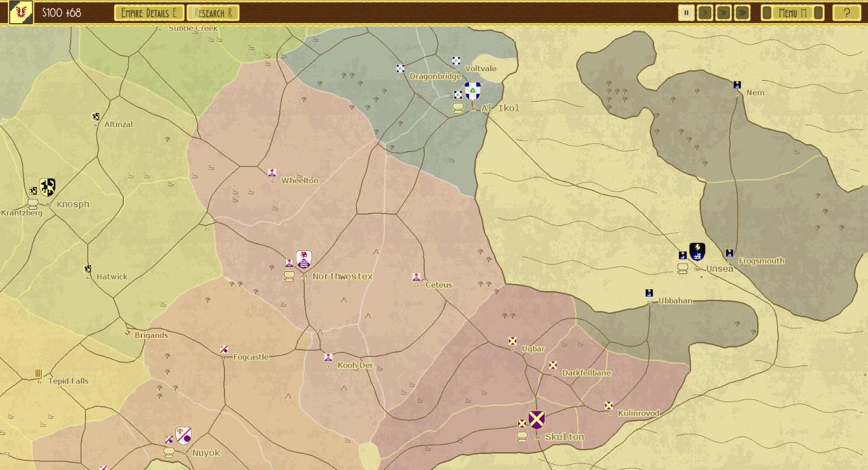868x470 pixels.
Task: Click the flag icon beside Fogcastle
Action: tap(224, 350)
